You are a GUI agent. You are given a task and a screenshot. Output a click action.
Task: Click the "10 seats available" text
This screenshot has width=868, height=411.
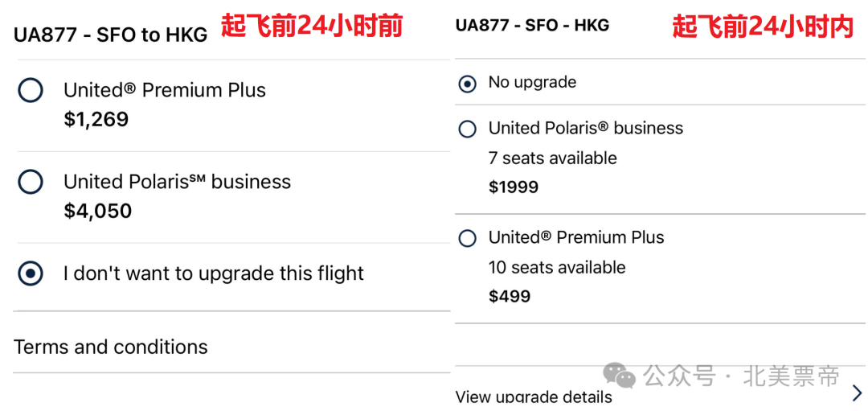tap(557, 267)
